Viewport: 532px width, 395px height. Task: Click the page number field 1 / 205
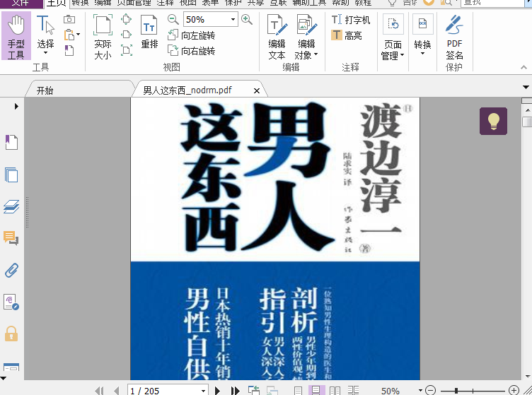[168, 390]
